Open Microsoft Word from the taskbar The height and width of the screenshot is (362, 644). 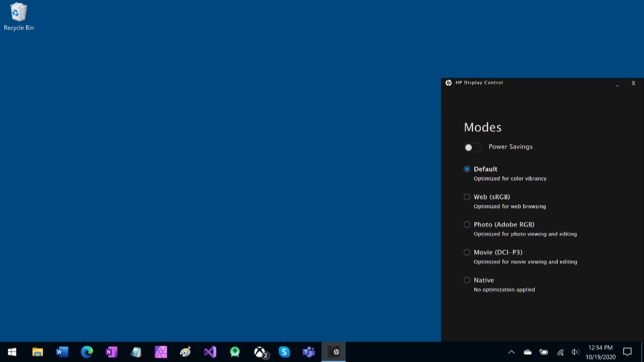pyautogui.click(x=62, y=352)
